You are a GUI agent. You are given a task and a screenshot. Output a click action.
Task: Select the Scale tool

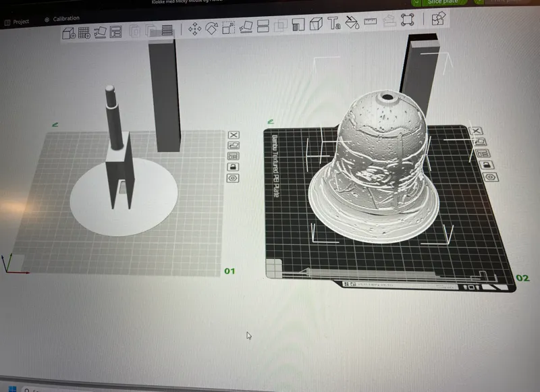click(x=228, y=28)
